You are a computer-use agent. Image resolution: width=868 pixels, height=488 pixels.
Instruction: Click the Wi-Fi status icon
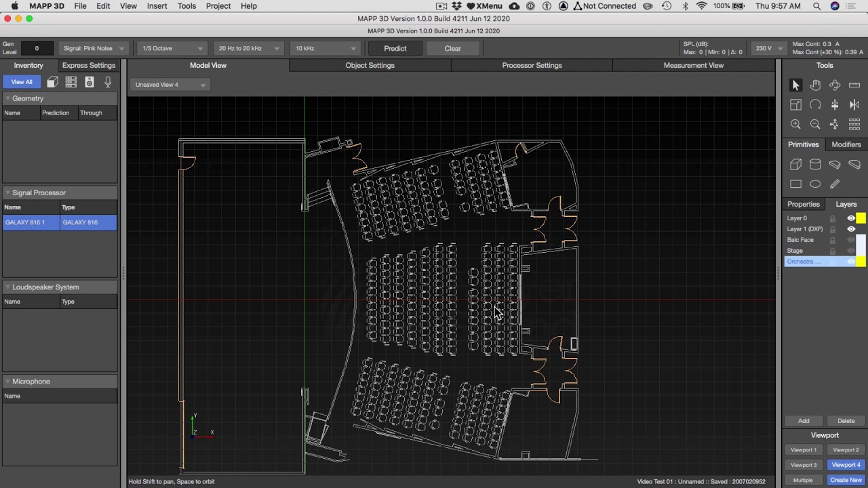tap(701, 6)
